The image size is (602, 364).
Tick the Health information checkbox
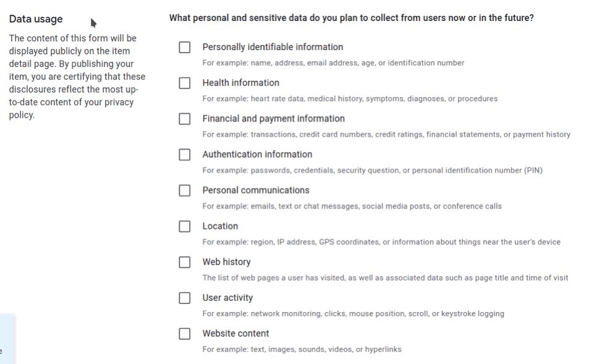[185, 83]
